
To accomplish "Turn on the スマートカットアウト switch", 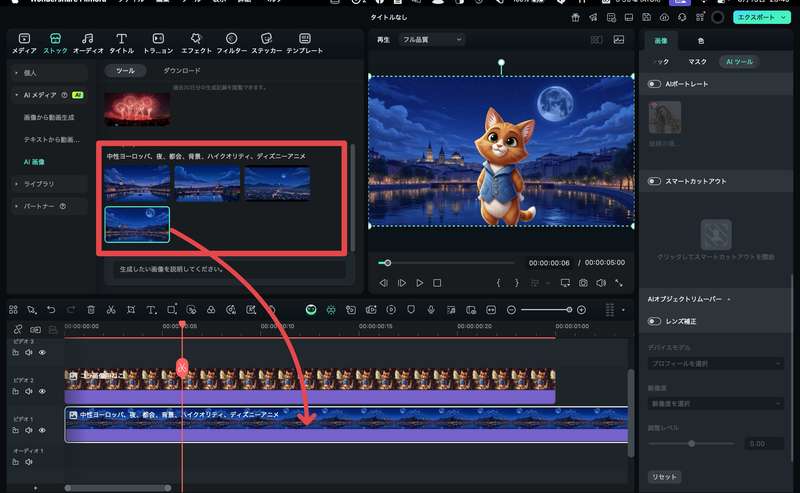I will pos(654,181).
